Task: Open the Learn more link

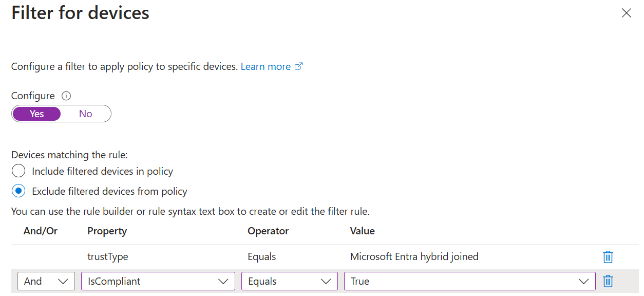Action: tap(272, 66)
